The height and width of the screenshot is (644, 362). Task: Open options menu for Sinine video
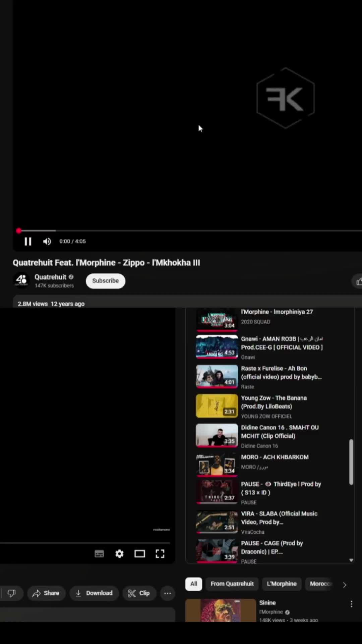pyautogui.click(x=351, y=604)
